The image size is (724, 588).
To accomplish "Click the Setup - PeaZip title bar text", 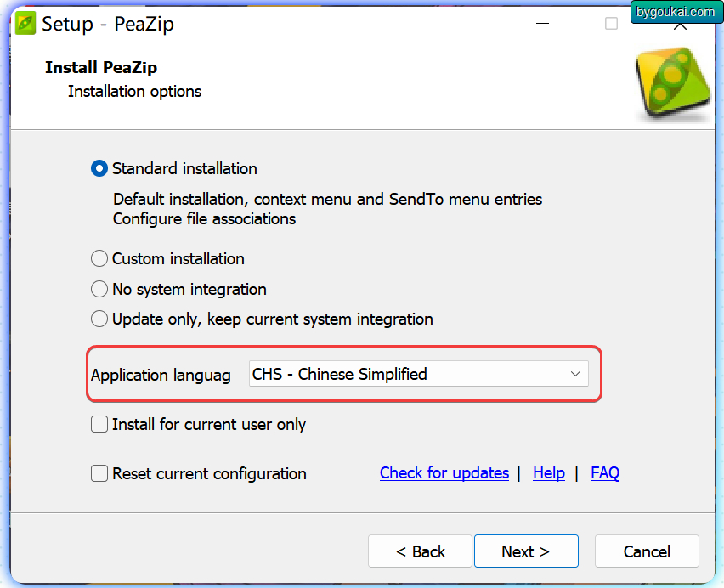I will (107, 24).
